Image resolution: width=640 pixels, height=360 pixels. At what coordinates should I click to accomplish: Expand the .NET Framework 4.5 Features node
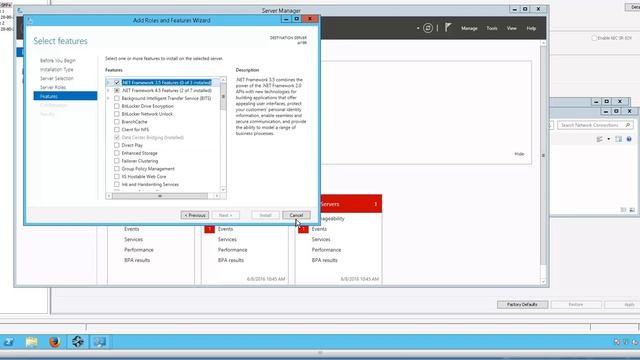pos(109,90)
